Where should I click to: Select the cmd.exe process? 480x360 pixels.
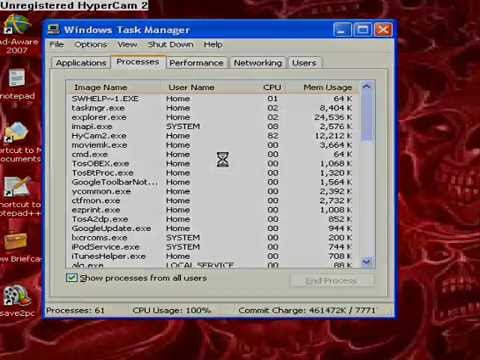(x=212, y=154)
